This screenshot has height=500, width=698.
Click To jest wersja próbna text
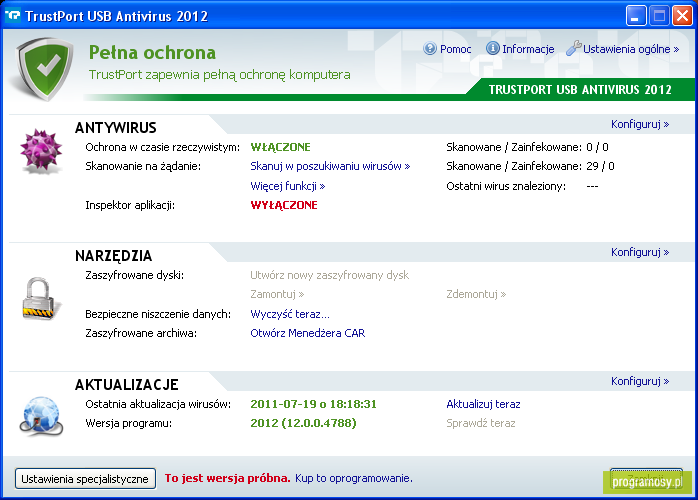pyautogui.click(x=227, y=478)
